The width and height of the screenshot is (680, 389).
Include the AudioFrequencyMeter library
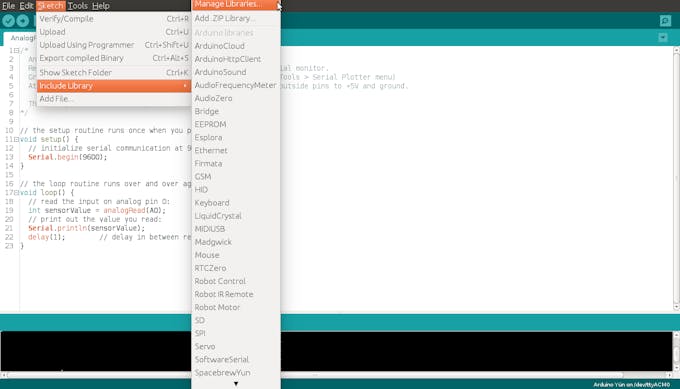coord(236,85)
